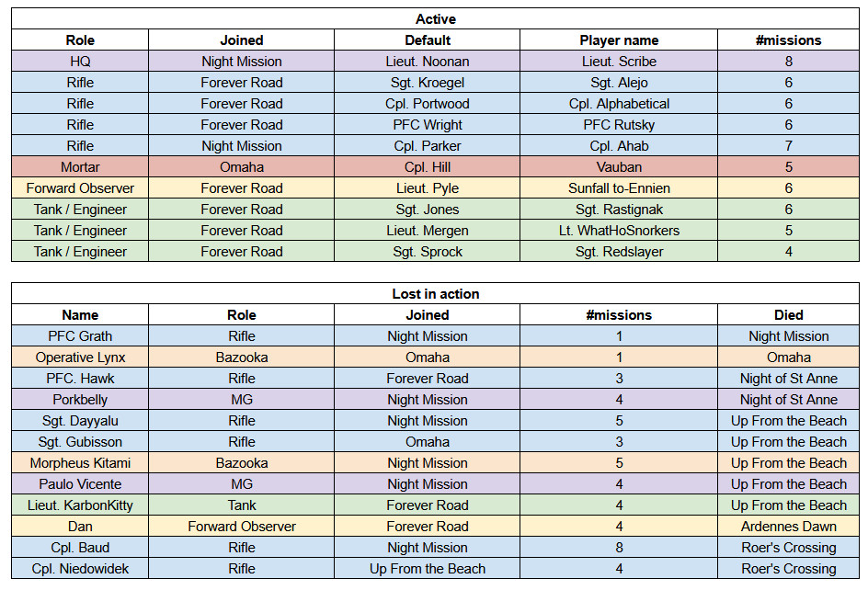
Task: Click the Sgt. Redslayer cell
Action: pyautogui.click(x=618, y=251)
